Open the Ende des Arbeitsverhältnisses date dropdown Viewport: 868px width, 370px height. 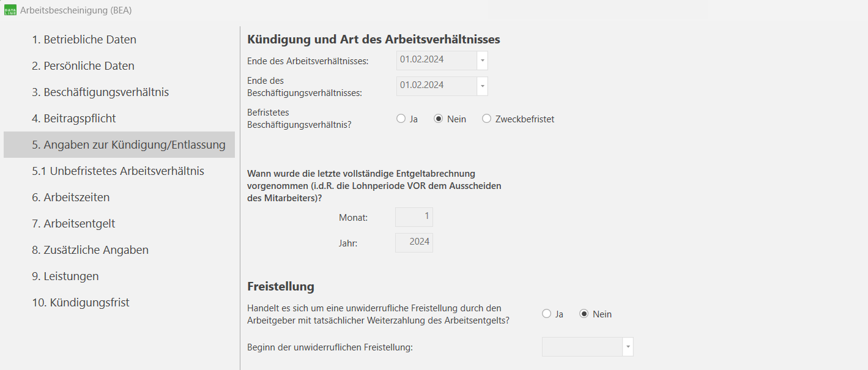click(x=483, y=60)
